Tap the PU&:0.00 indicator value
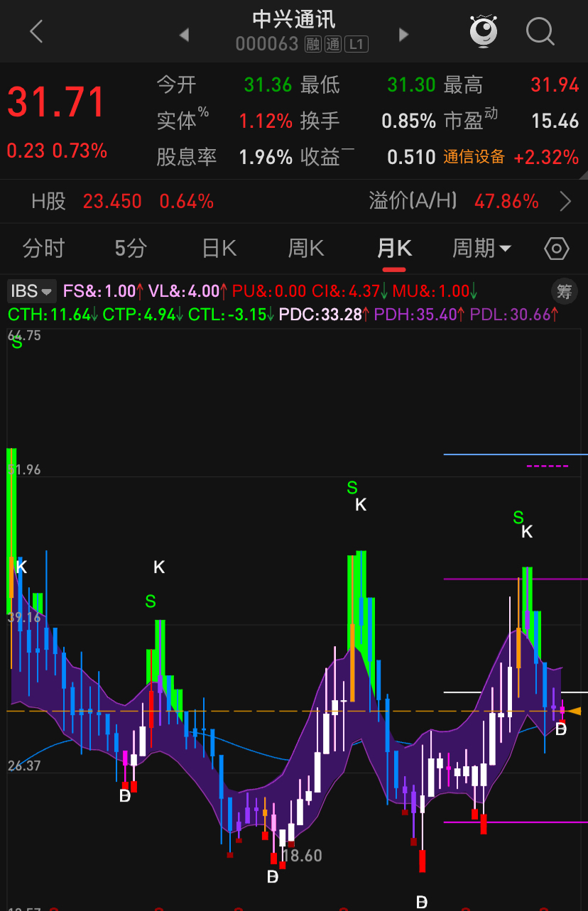Viewport: 588px width, 911px height. click(269, 291)
